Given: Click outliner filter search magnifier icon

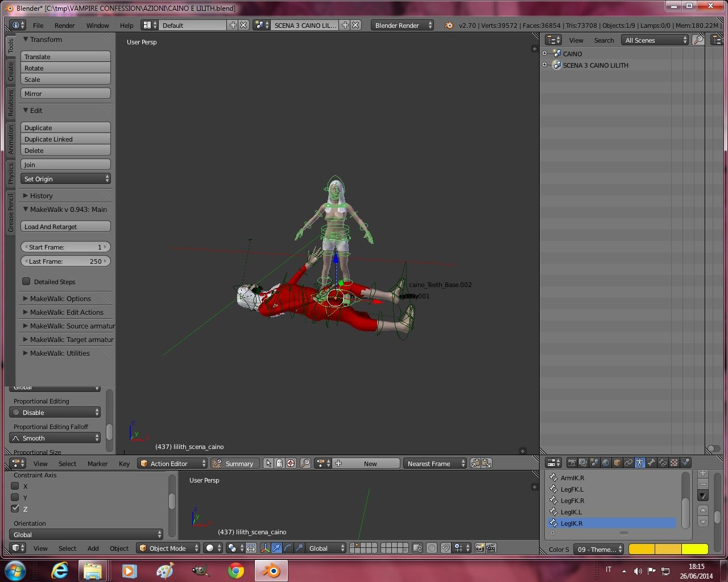Looking at the screenshot, I should point(698,40).
